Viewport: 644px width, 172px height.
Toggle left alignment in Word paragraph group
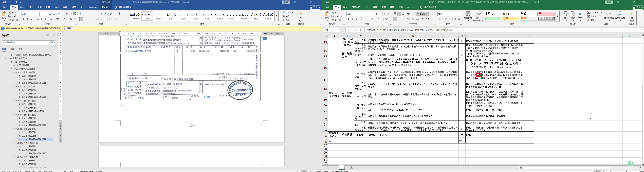81,19
